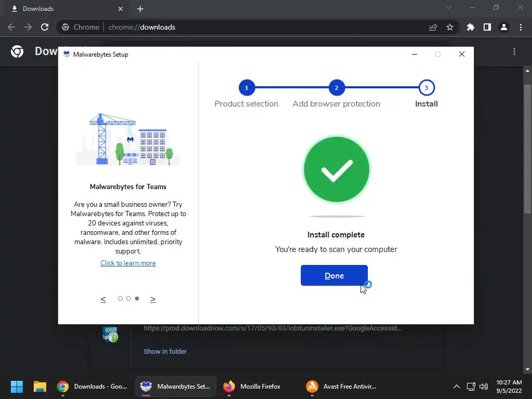The height and width of the screenshot is (399, 532).
Task: Toggle Chrome side panel icon
Action: coord(487,27)
